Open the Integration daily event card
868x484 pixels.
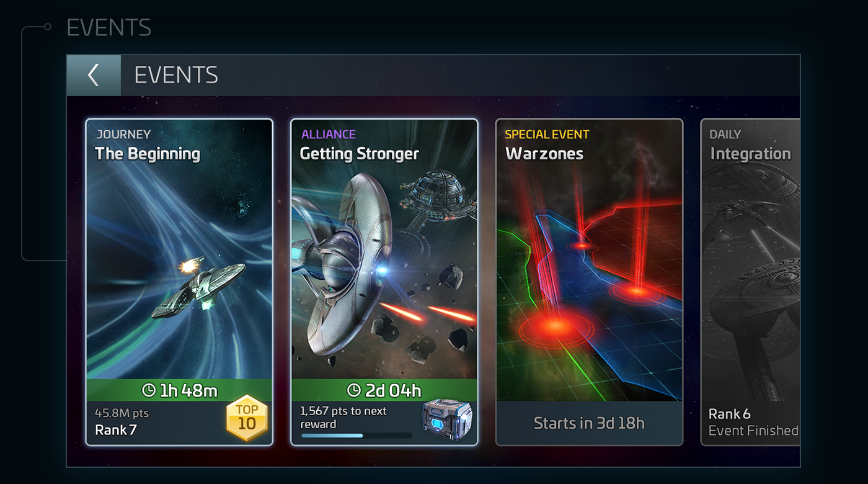[x=750, y=282]
